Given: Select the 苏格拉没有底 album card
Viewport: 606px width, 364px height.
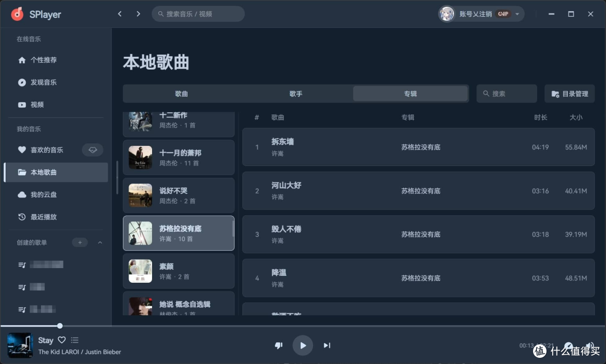Looking at the screenshot, I should 178,233.
